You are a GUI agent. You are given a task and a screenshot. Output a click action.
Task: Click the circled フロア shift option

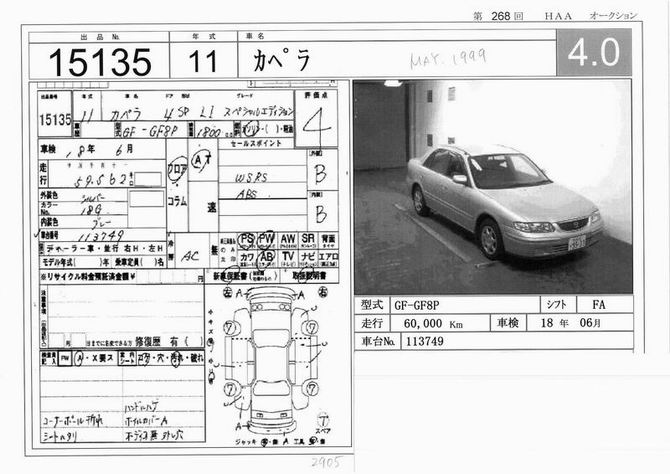point(178,169)
